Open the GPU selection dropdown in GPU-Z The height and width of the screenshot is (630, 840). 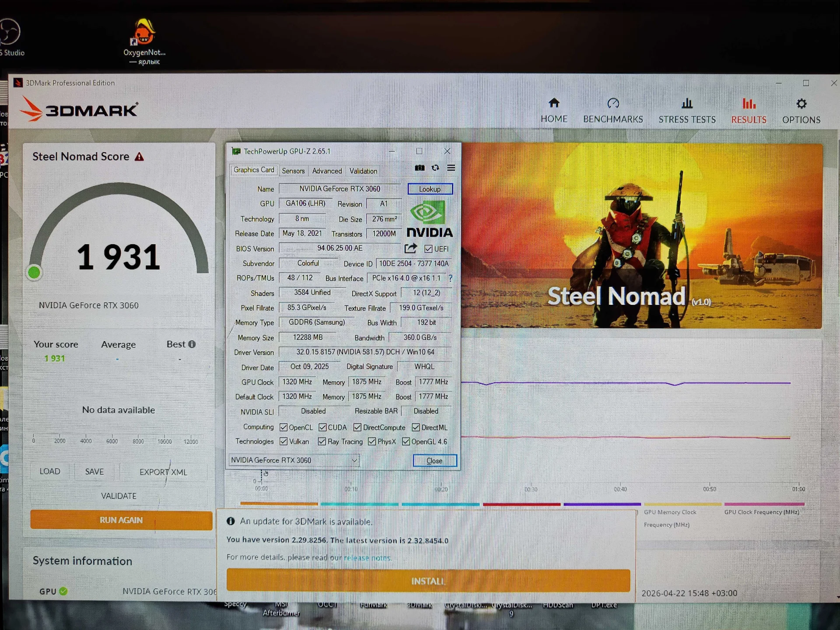(x=294, y=460)
